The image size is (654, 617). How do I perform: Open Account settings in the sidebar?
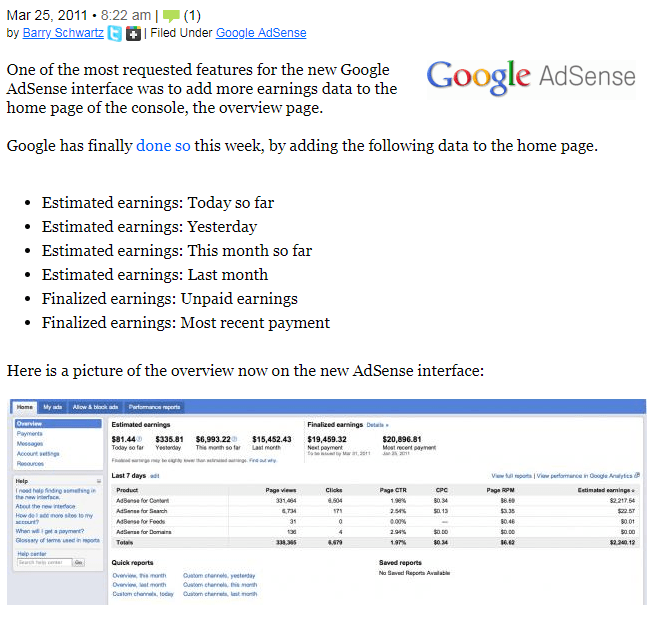click(38, 454)
